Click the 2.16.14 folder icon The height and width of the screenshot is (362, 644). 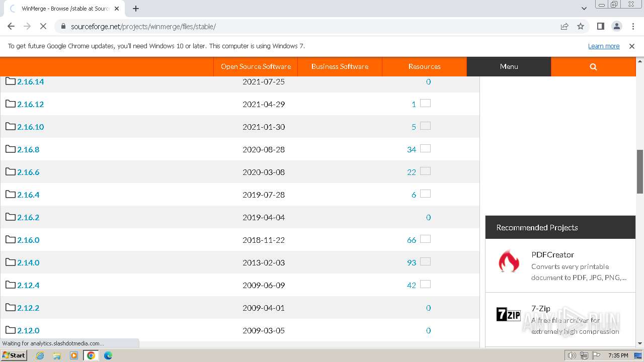coord(11,81)
